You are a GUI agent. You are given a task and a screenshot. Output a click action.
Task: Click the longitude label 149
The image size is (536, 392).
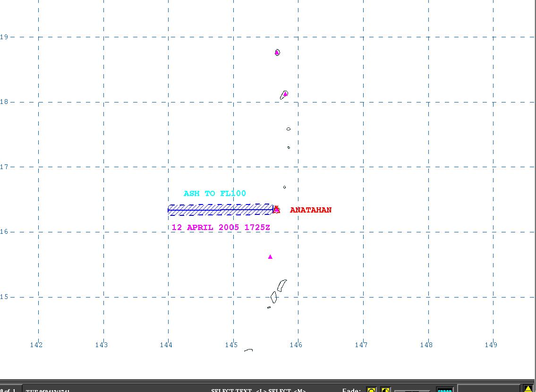pyautogui.click(x=491, y=345)
